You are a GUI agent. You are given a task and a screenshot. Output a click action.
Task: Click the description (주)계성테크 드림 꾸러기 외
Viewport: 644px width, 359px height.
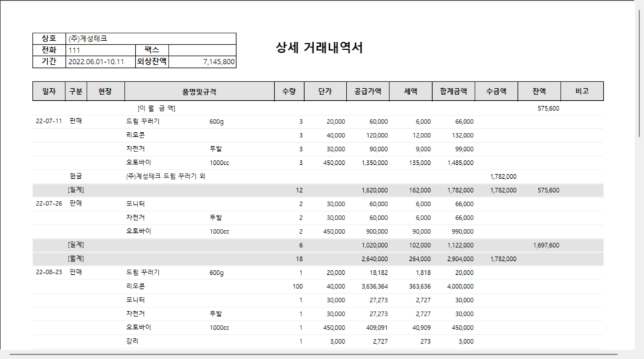point(165,176)
